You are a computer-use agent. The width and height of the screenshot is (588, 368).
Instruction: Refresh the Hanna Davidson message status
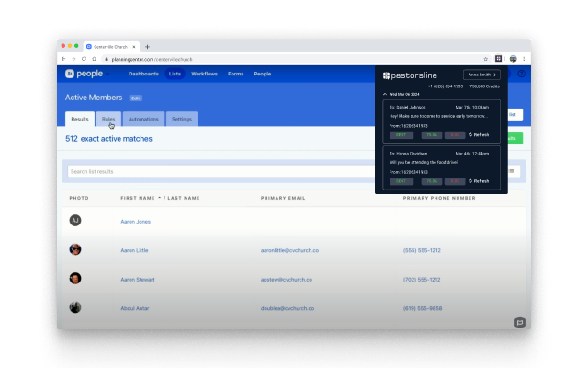(479, 181)
